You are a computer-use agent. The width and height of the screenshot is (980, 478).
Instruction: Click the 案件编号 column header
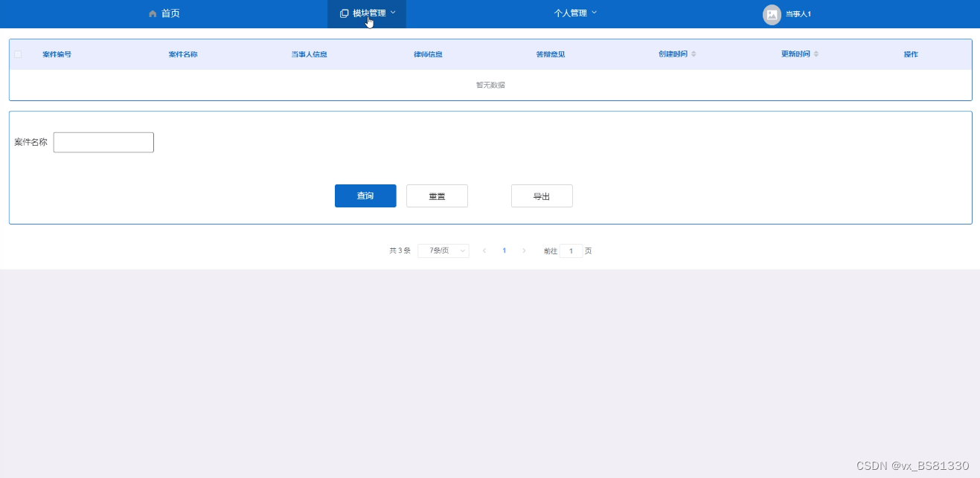(57, 54)
